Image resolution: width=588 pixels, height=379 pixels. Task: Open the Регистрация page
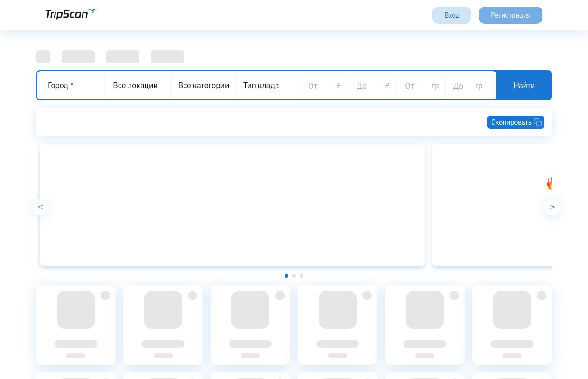pos(510,15)
